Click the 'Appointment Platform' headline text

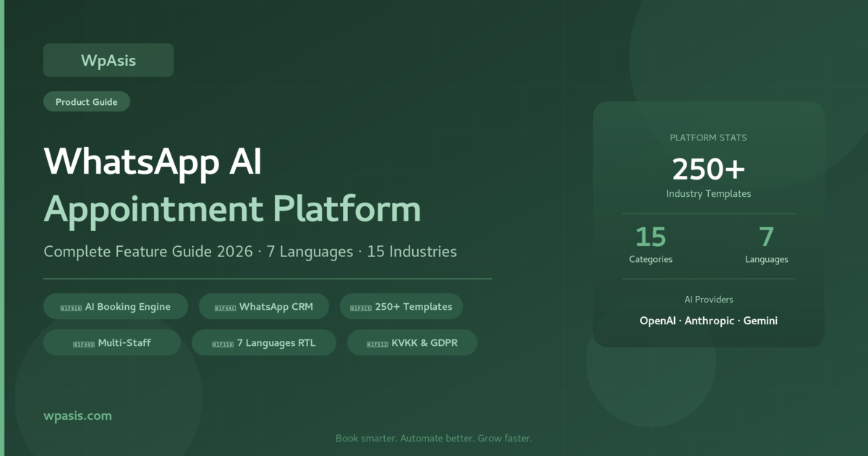(x=232, y=209)
